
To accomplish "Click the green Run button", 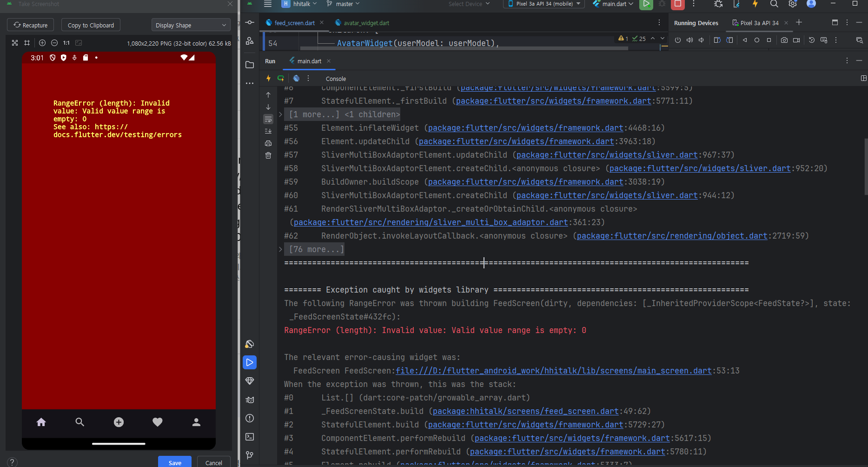I will coord(646,4).
